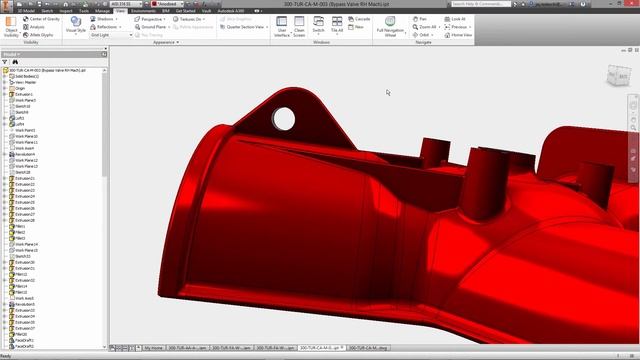This screenshot has height=360, width=640.
Task: Open Zoom All dropdown arrow
Action: click(440, 27)
